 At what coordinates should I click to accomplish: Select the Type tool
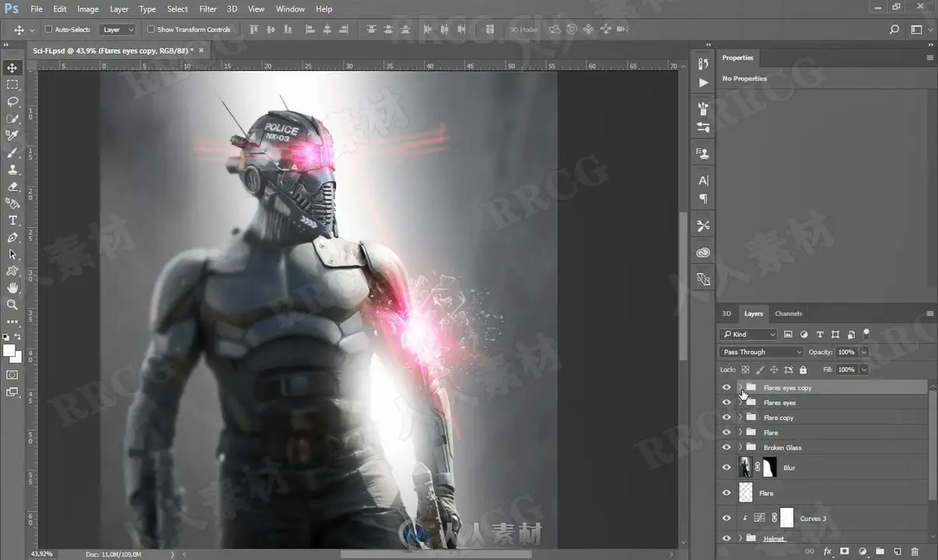12,220
